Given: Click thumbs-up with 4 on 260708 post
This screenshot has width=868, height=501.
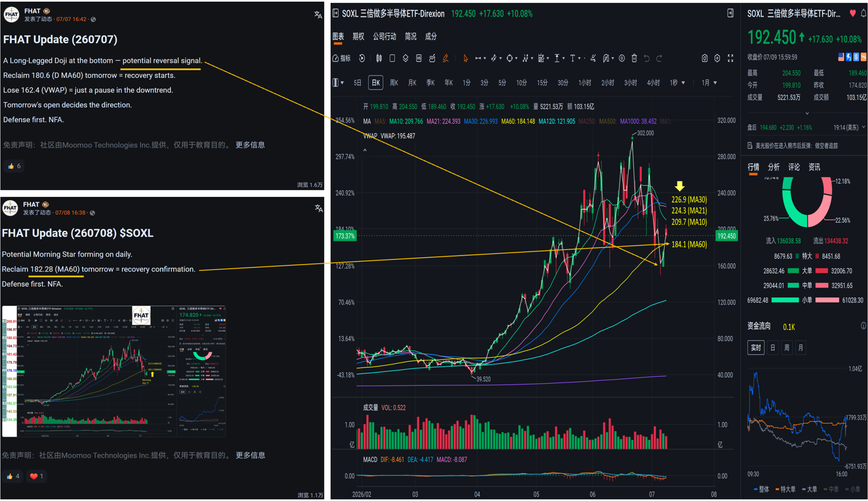Looking at the screenshot, I should tap(13, 476).
